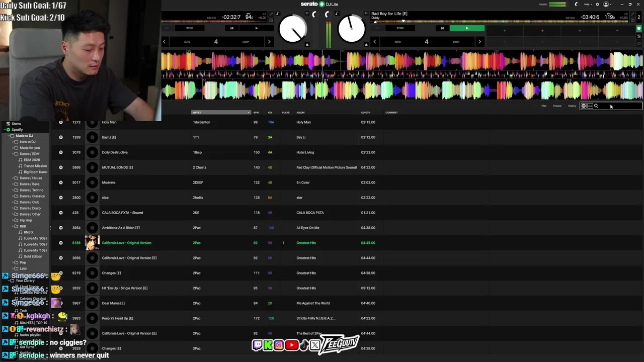This screenshot has width=644, height=362.
Task: Click the search magnifier icon
Action: pos(596,106)
